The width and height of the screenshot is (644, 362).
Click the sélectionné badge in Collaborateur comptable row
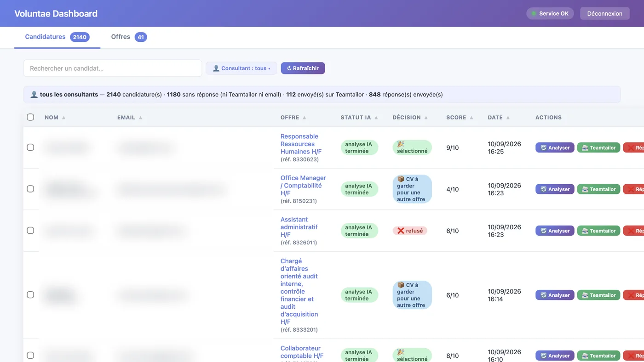(412, 355)
